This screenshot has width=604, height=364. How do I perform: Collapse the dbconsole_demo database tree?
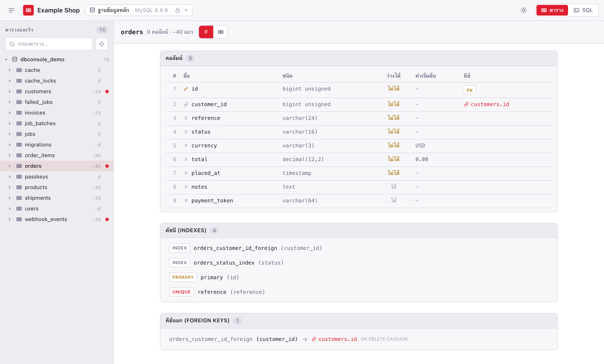(6, 59)
